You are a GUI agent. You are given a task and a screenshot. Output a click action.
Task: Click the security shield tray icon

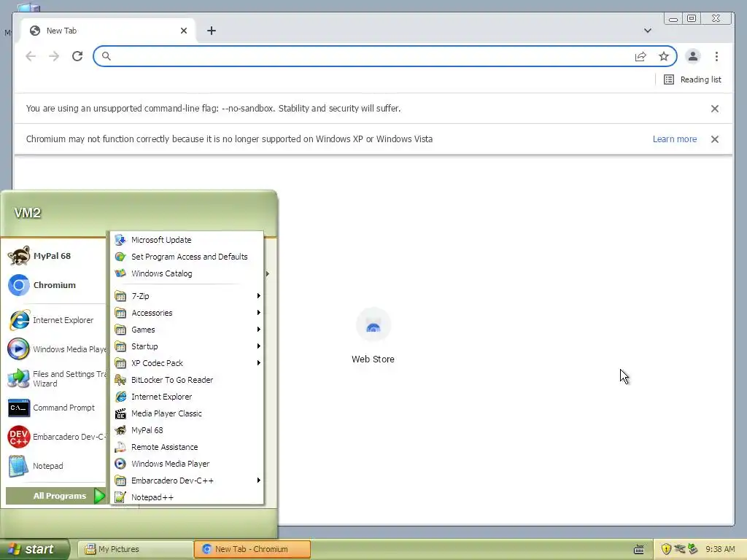666,549
